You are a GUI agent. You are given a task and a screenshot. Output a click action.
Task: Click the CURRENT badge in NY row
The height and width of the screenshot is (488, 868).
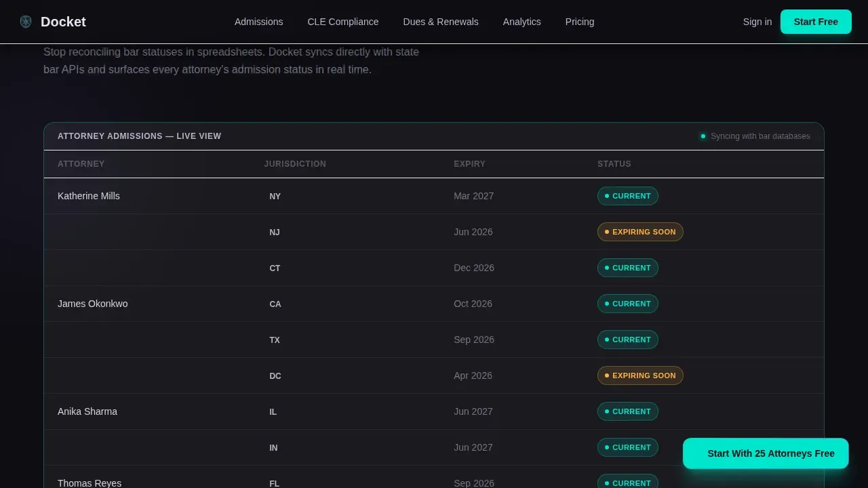click(x=627, y=196)
